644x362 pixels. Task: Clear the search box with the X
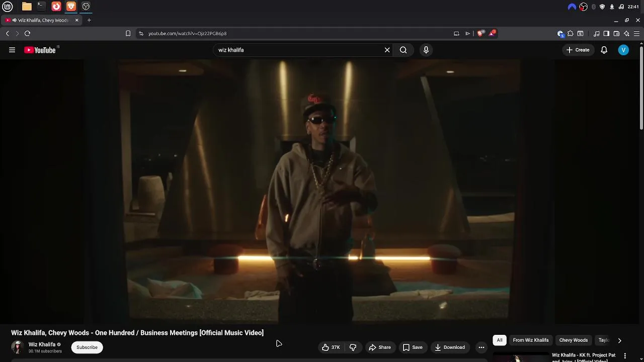point(387,50)
